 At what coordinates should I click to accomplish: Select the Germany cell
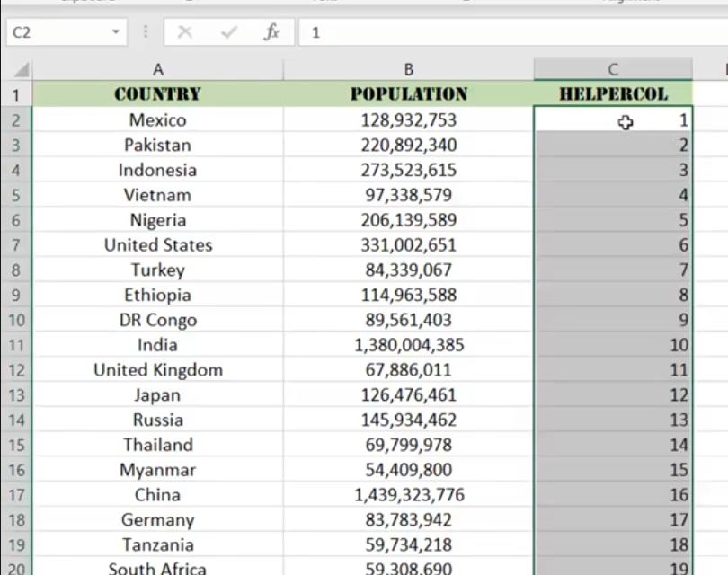[x=158, y=520]
